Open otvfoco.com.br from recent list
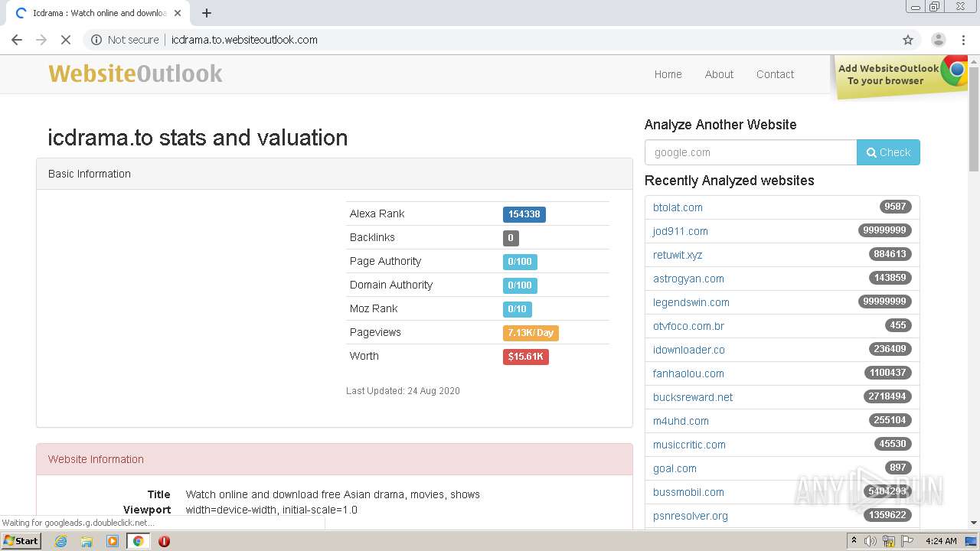The width and height of the screenshot is (980, 551). tap(688, 326)
